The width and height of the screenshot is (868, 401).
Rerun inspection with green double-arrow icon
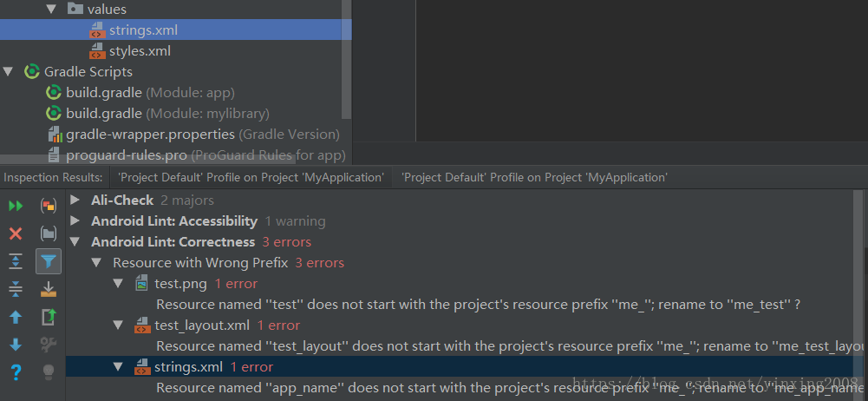16,206
